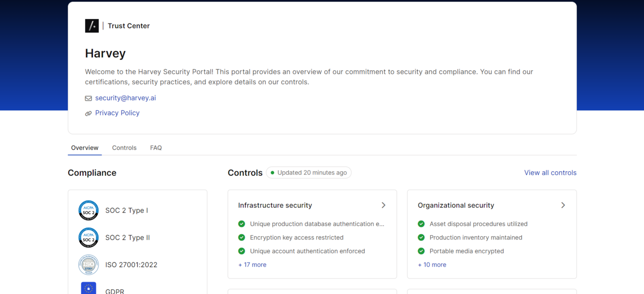Click the envelope email icon
Viewport: 644px width, 294px height.
point(88,98)
